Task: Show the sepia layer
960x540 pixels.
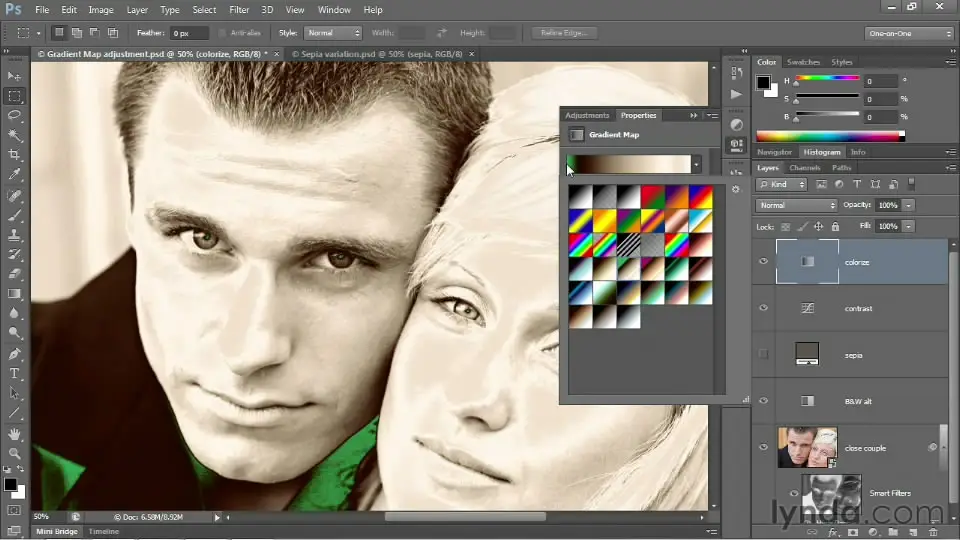Action: pyautogui.click(x=764, y=354)
